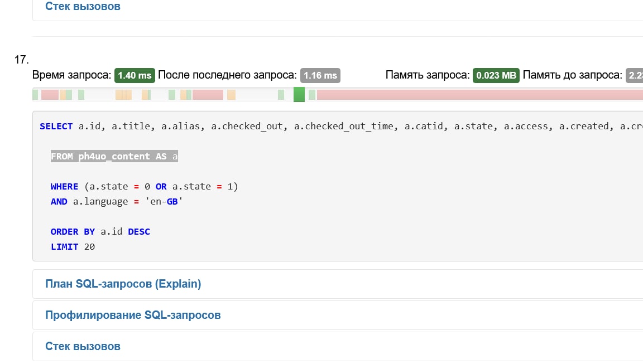Click the dark green timeline segment
Image resolution: width=643 pixels, height=364 pixels.
tap(299, 95)
